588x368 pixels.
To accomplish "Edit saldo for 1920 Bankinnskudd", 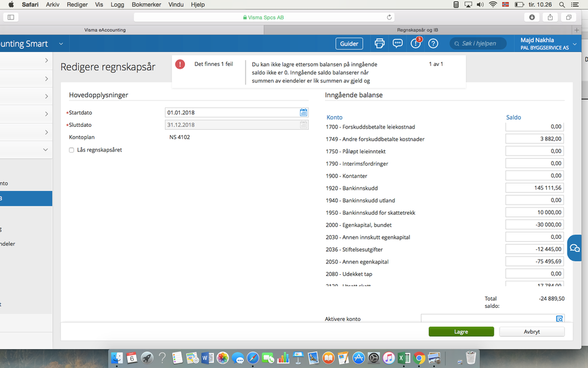I will point(534,188).
